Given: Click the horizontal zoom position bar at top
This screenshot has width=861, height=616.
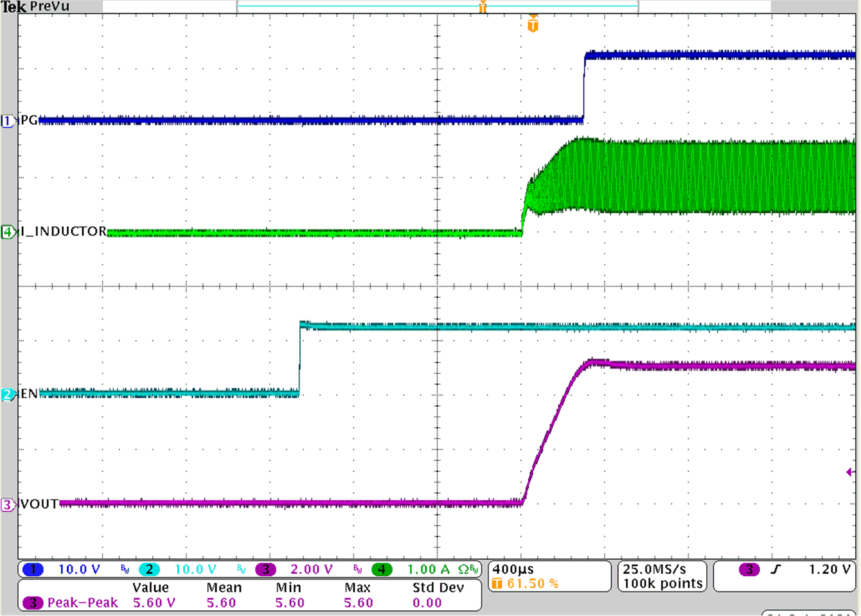Looking at the screenshot, I should coord(437,6).
